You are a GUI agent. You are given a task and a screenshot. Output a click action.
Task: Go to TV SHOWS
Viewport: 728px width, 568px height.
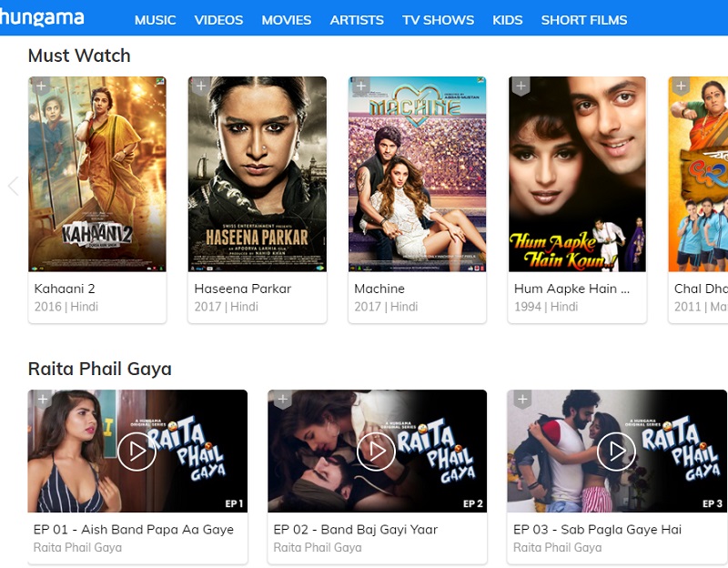click(439, 20)
